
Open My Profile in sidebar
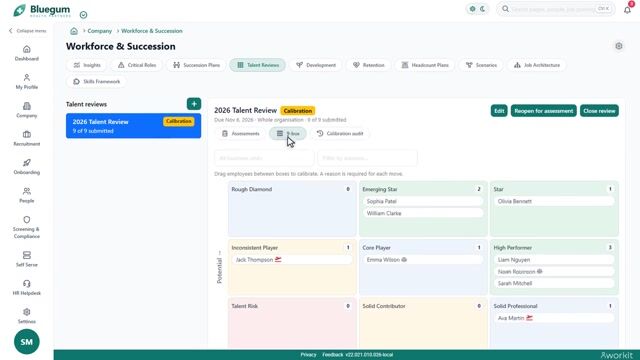click(x=27, y=82)
